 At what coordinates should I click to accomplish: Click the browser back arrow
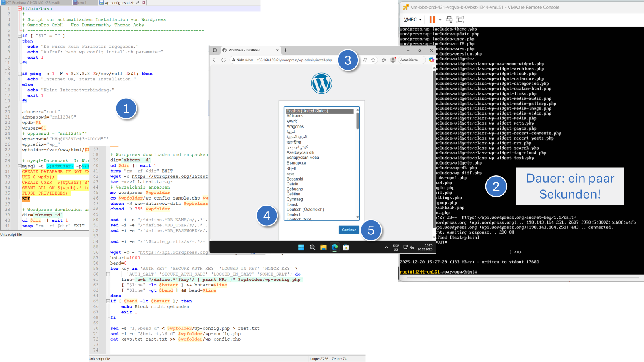pos(215,60)
